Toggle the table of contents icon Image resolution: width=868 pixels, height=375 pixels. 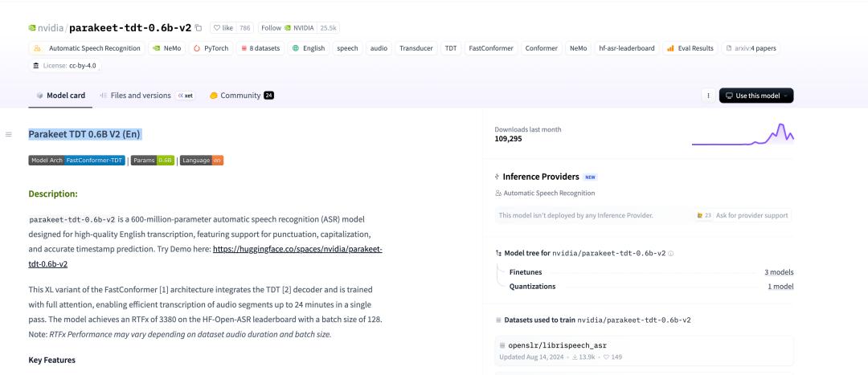click(x=9, y=134)
